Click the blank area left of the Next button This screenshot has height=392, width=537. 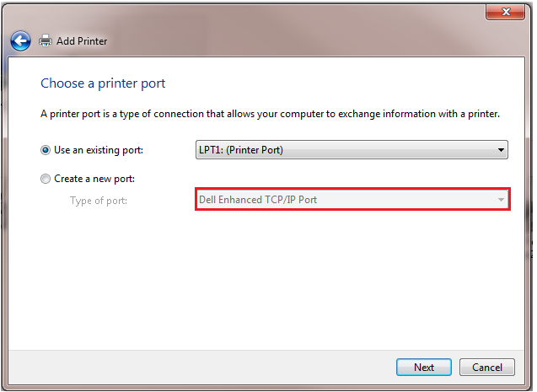click(x=211, y=367)
